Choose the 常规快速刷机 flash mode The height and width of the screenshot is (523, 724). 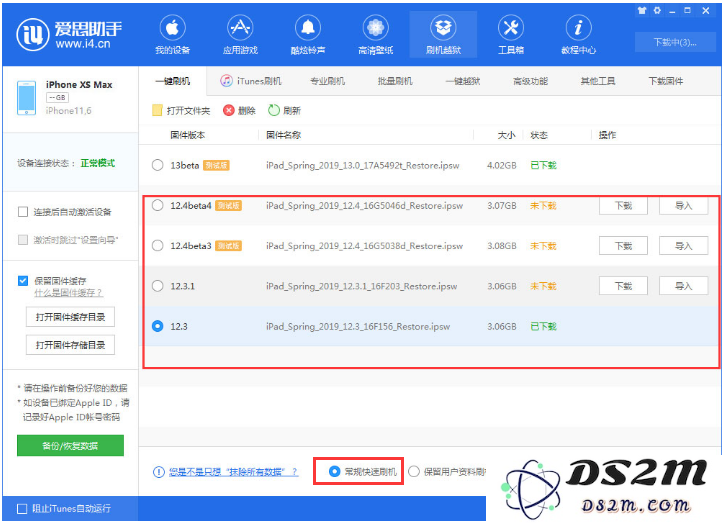click(334, 471)
